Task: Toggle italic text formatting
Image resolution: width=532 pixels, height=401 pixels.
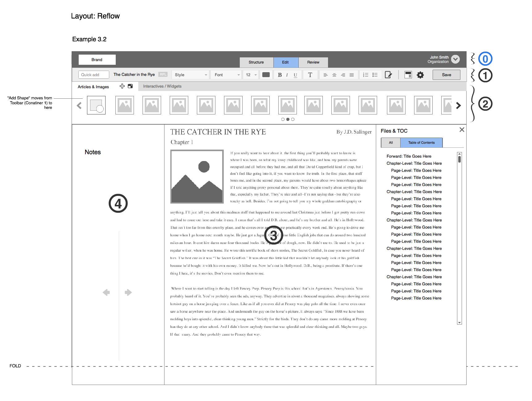Action: (x=287, y=75)
